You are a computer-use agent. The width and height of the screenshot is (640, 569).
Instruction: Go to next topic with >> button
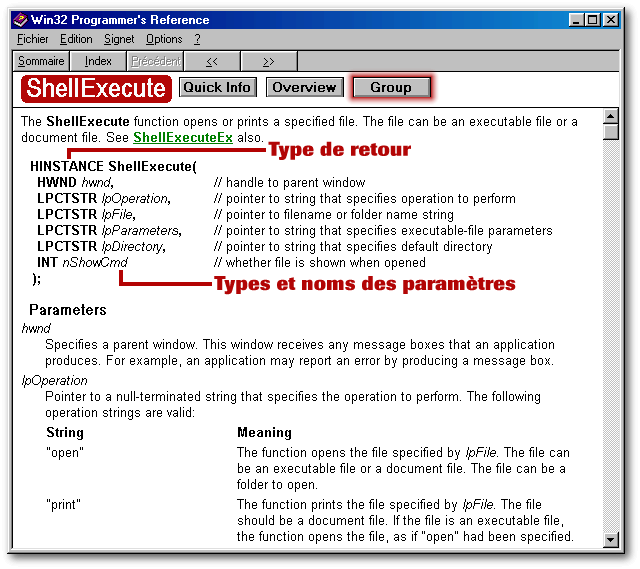[269, 61]
